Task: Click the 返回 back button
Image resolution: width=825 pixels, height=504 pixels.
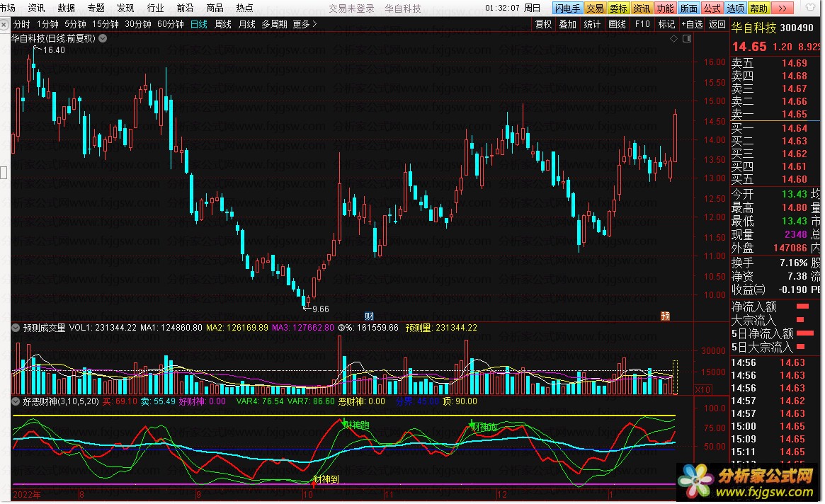Action: (x=717, y=24)
